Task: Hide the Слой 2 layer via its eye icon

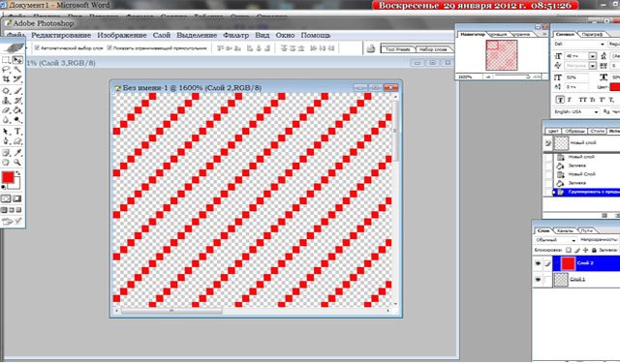Action: 538,263
